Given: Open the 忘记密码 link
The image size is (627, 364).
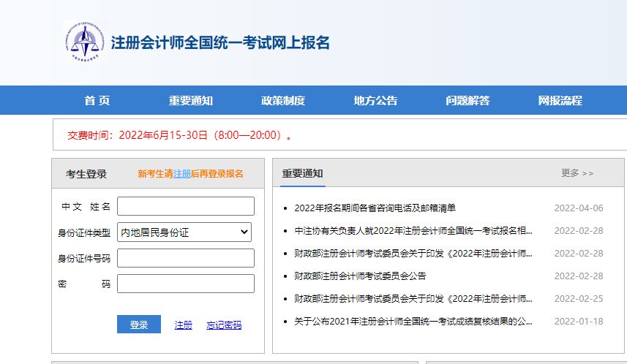Looking at the screenshot, I should point(224,325).
